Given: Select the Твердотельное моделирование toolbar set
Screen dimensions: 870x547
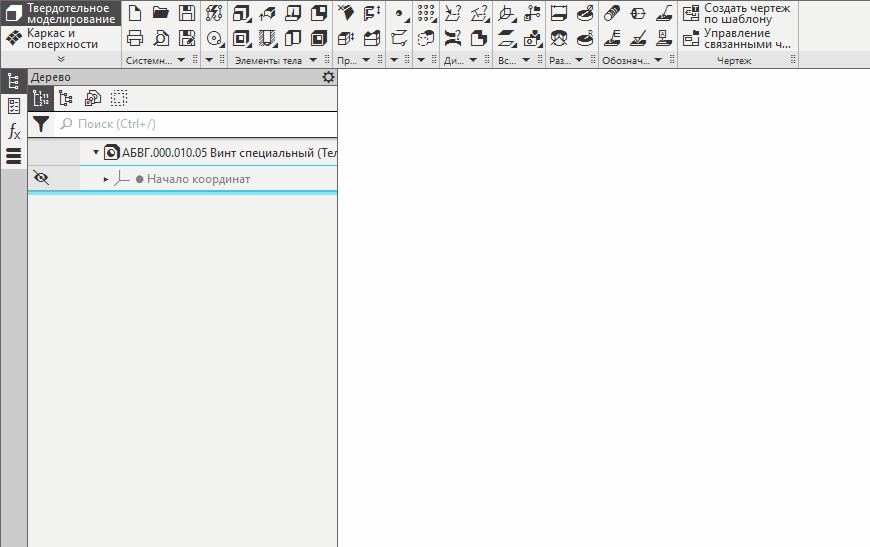Looking at the screenshot, I should coord(60,13).
